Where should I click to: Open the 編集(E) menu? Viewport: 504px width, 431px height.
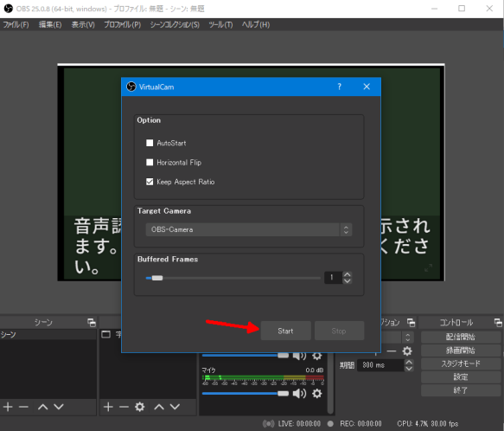[x=50, y=25]
